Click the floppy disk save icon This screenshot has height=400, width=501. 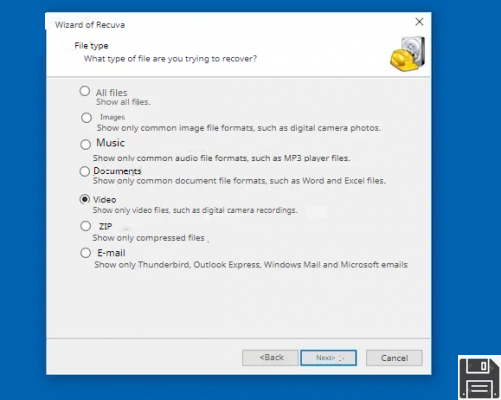click(479, 378)
